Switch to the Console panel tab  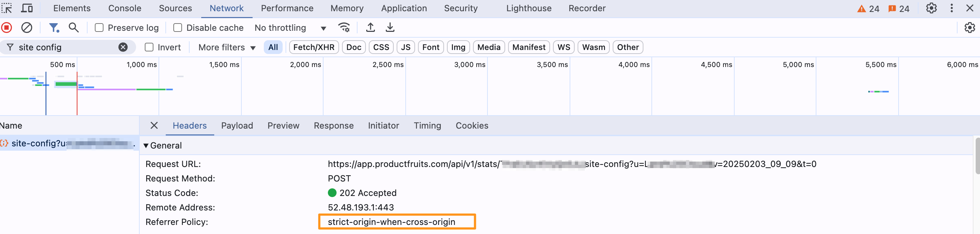point(124,8)
